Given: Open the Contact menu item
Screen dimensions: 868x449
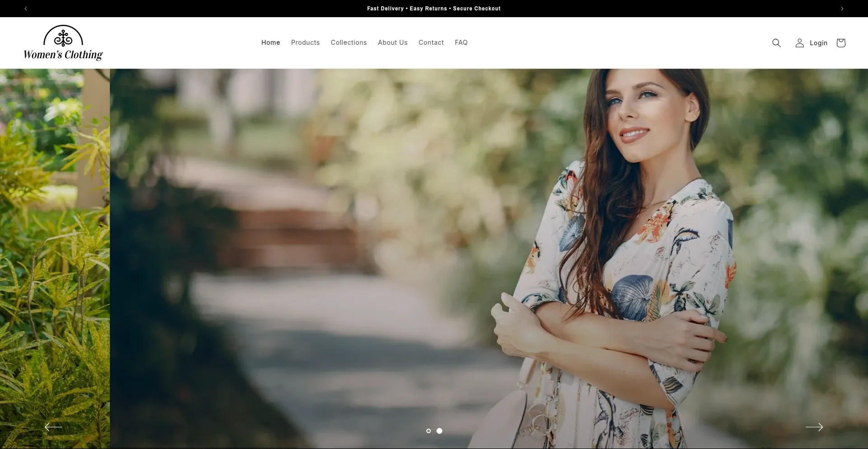Looking at the screenshot, I should (431, 43).
